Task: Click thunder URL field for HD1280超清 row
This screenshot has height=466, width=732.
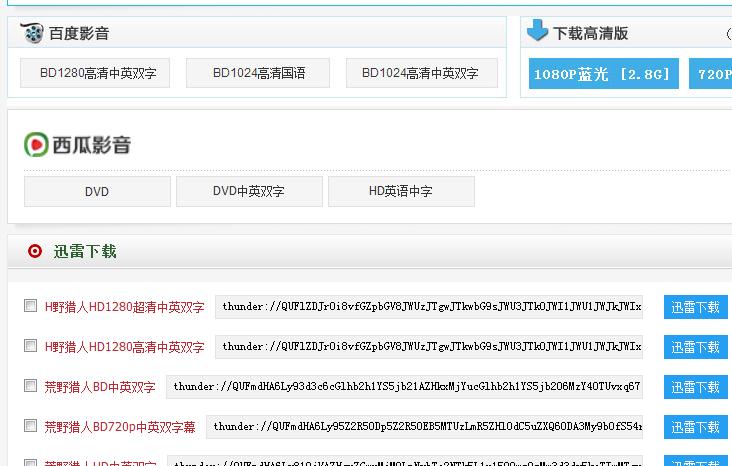Action: 429,307
